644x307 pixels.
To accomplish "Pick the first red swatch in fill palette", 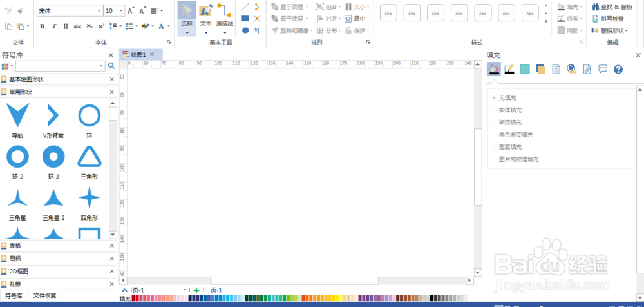I will point(133,299).
